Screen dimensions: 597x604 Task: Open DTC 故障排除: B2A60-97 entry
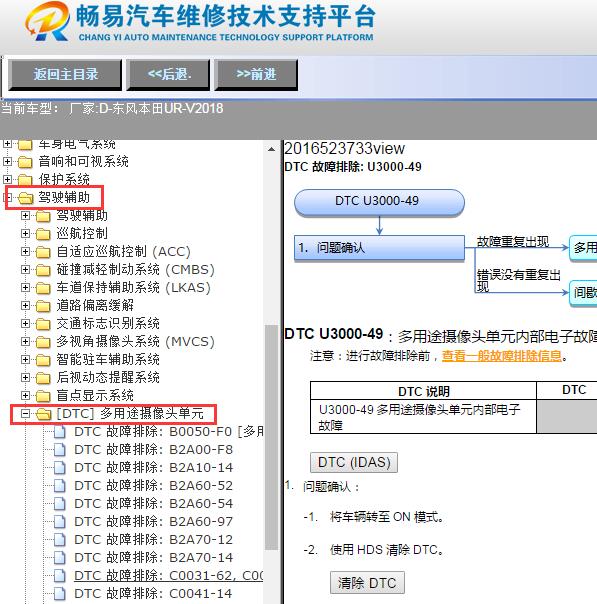click(153, 522)
